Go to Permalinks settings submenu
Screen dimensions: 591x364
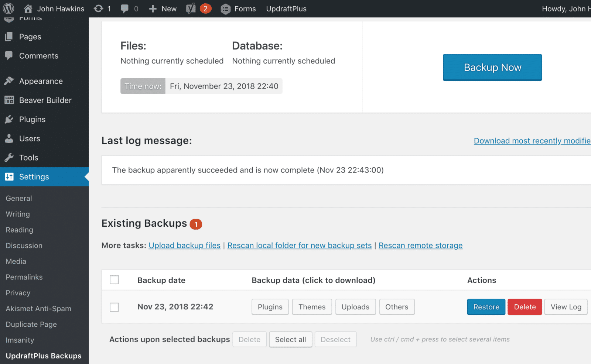(x=24, y=277)
